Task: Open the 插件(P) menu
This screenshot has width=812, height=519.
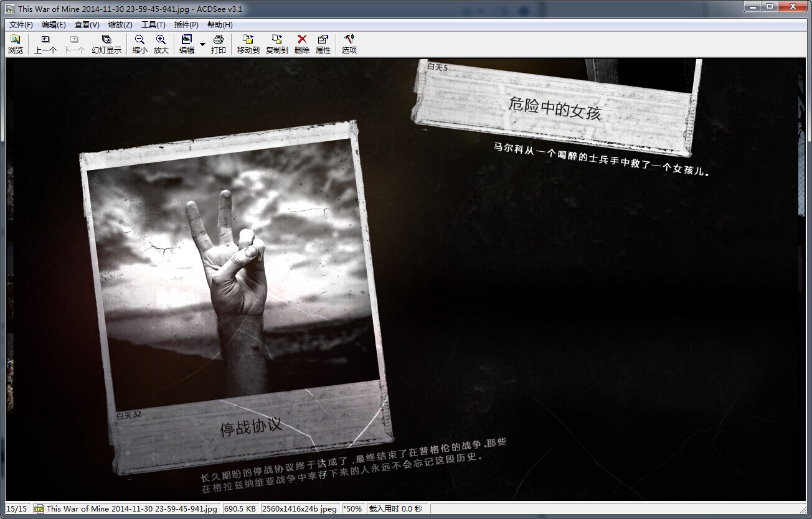Action: coord(186,25)
